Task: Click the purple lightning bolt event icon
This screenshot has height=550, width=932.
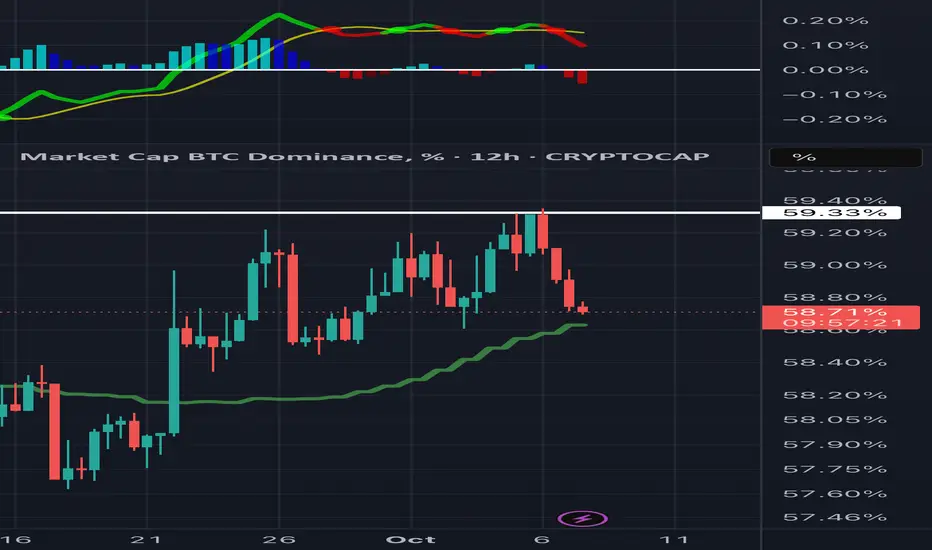Action: [x=582, y=518]
